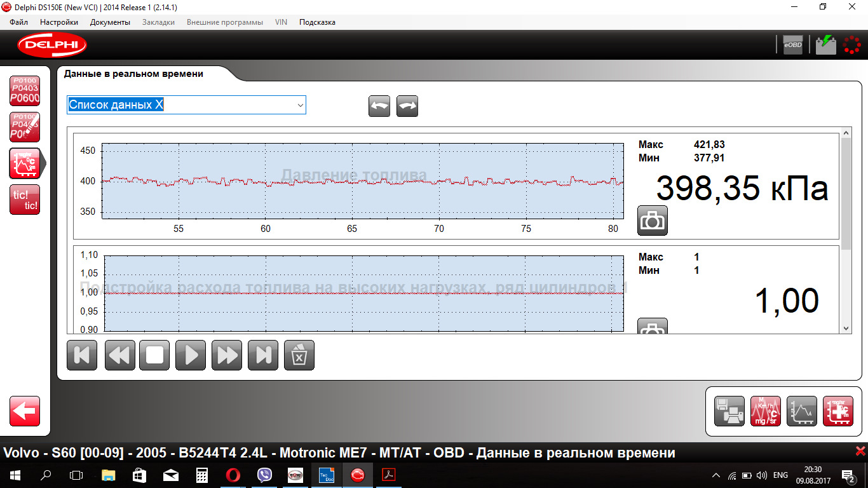
Task: Open File Explorer from the taskbar
Action: 109,475
